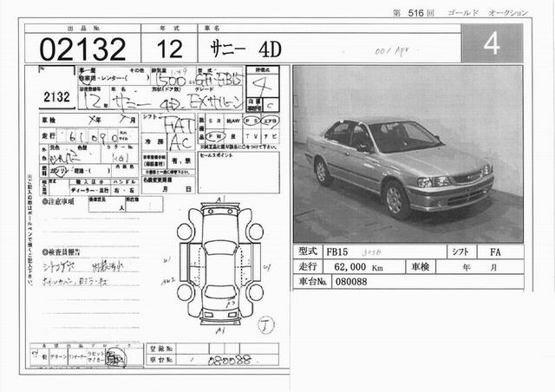Click the interior grade letter C
This screenshot has height=392, width=555.
pos(270,105)
